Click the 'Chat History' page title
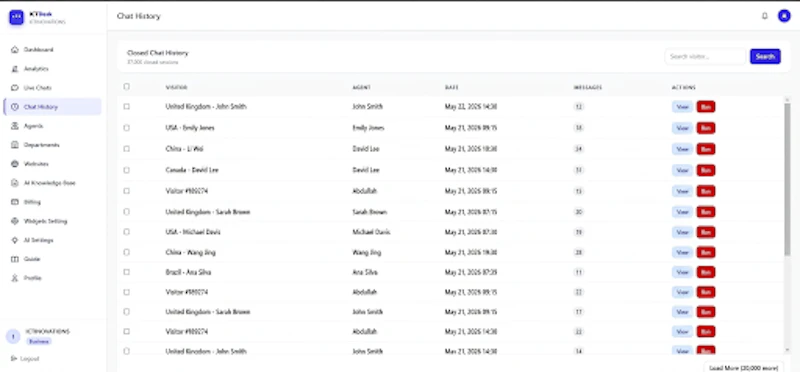Screen dimensions: 800x372 [x=138, y=16]
